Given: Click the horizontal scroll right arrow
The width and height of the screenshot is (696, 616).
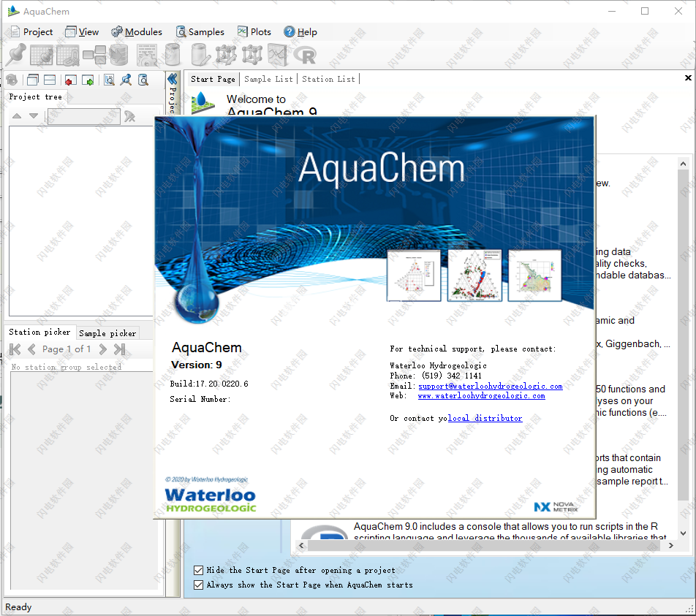Looking at the screenshot, I should (670, 545).
